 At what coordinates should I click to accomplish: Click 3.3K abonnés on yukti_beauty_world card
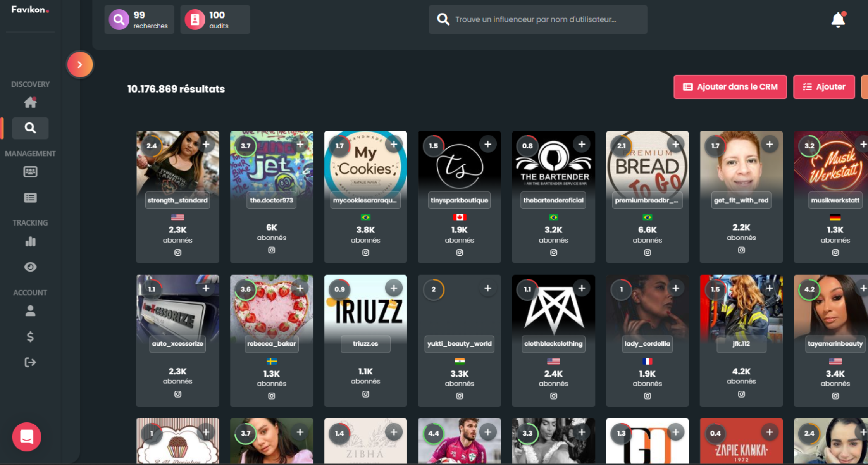click(x=460, y=378)
